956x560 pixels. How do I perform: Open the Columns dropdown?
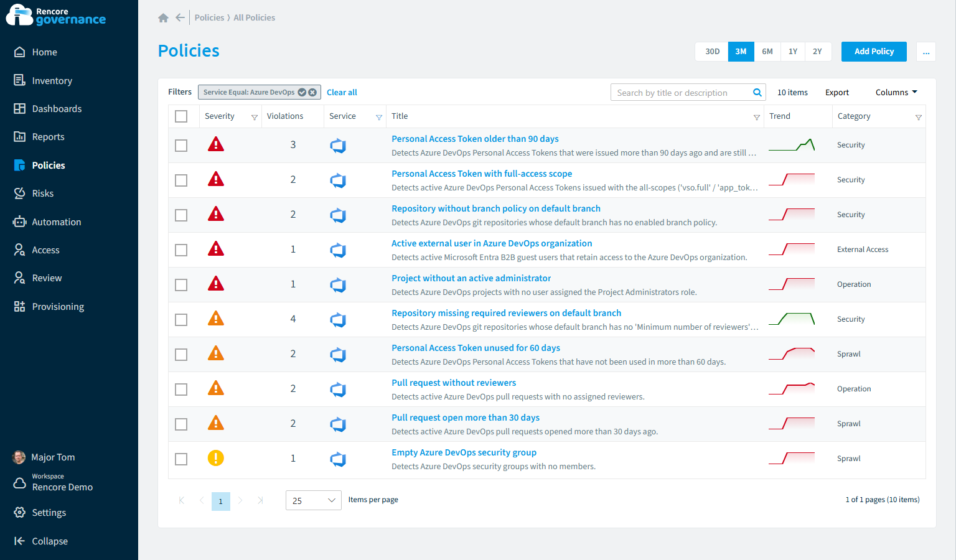(x=896, y=92)
